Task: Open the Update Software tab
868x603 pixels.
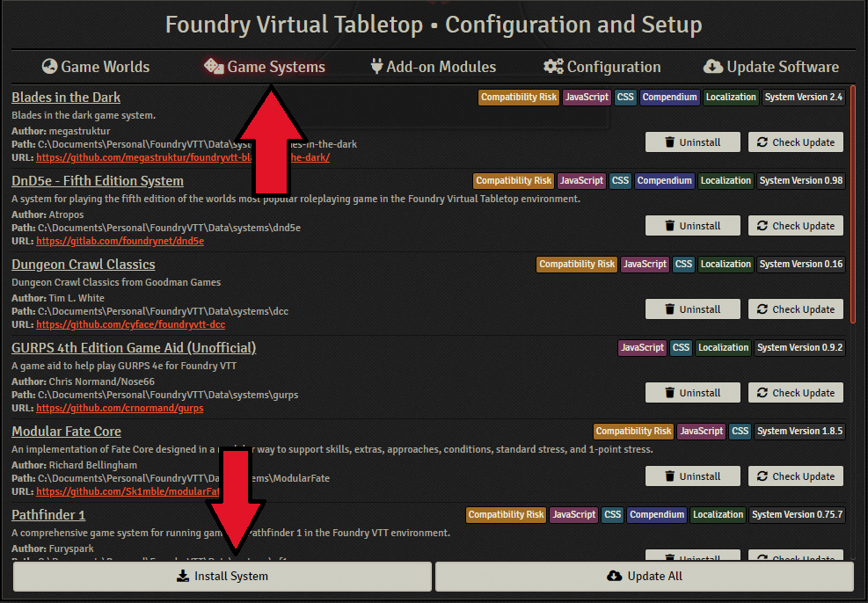Action: pyautogui.click(x=771, y=67)
